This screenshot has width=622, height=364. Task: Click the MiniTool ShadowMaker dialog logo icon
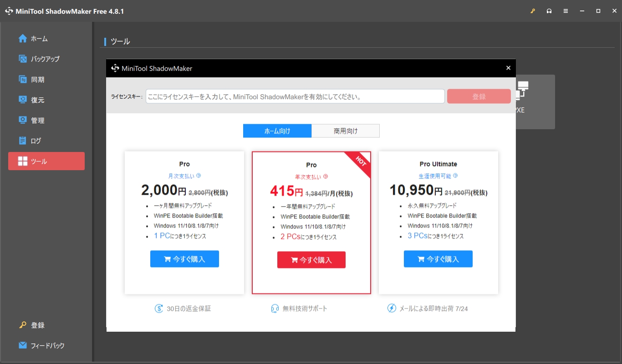coord(115,68)
